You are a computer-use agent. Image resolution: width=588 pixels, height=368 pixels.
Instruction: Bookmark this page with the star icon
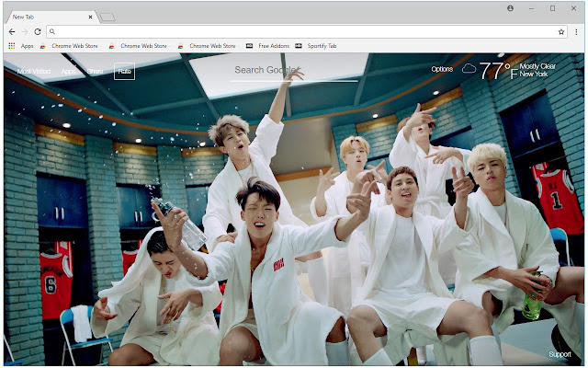[x=561, y=32]
